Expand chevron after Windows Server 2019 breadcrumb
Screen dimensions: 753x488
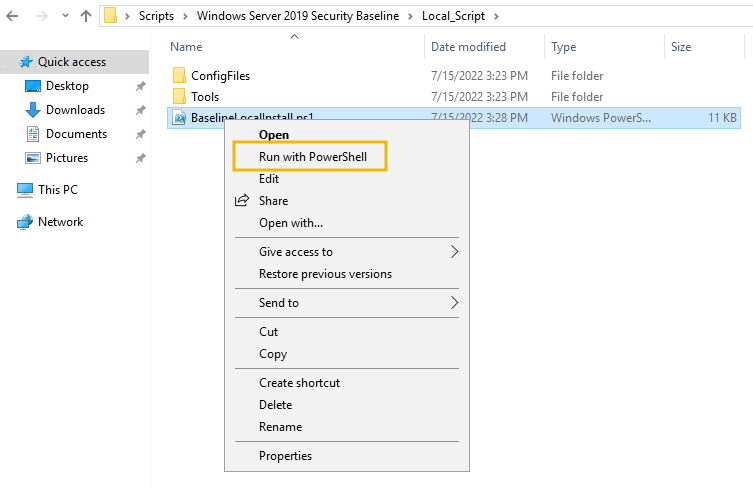pyautogui.click(x=410, y=16)
